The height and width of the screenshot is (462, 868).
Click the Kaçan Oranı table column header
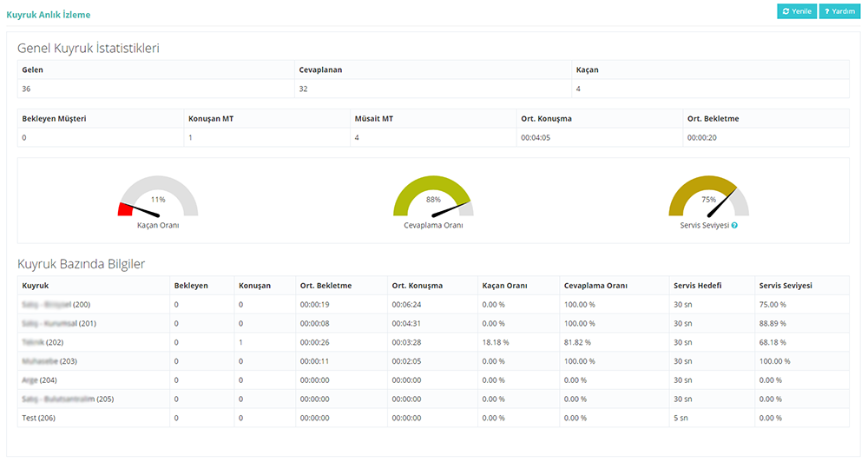[x=503, y=286]
